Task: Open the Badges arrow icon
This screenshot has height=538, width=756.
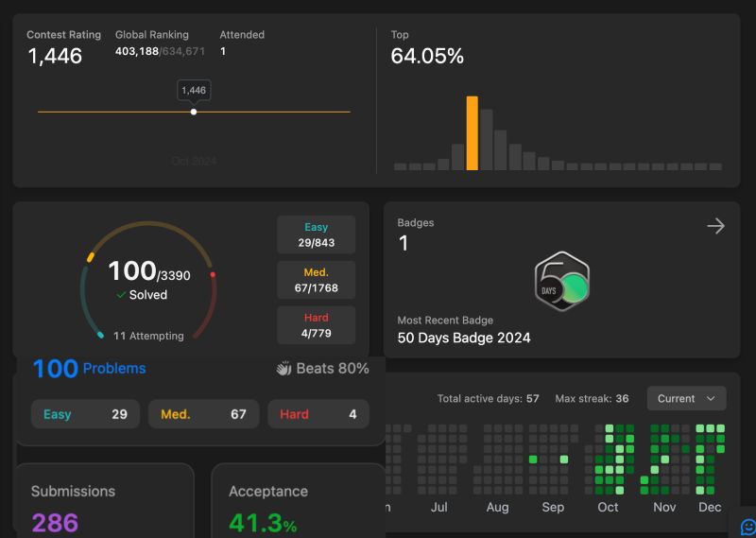Action: click(716, 226)
